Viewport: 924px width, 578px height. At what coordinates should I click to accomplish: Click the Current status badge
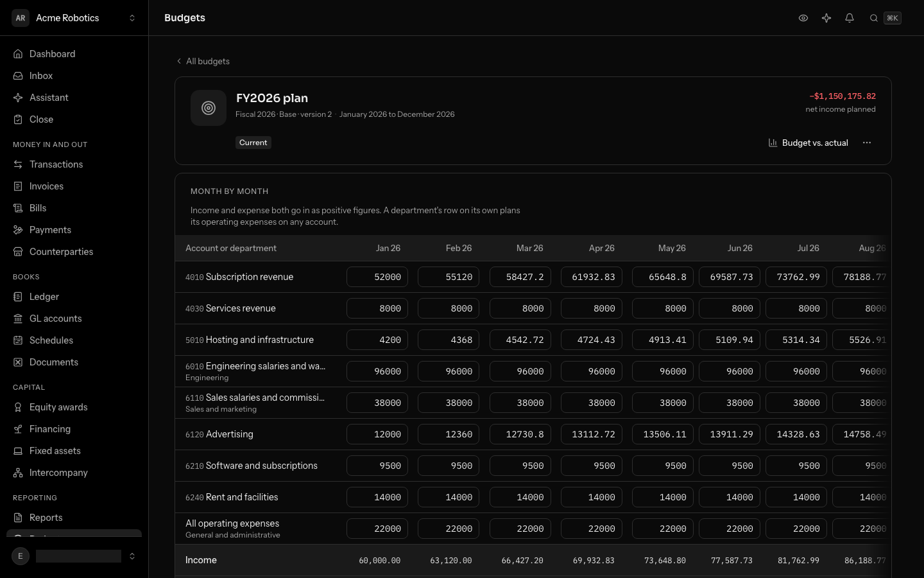(253, 143)
